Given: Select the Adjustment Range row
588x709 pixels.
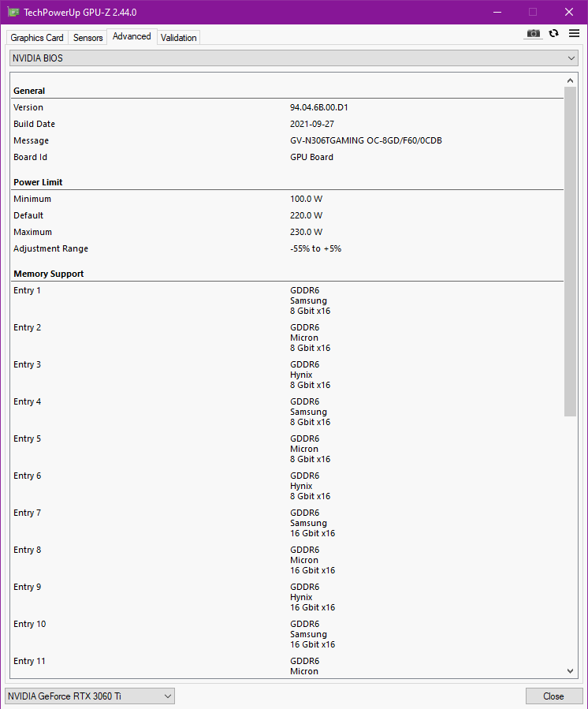Looking at the screenshot, I should pos(50,248).
